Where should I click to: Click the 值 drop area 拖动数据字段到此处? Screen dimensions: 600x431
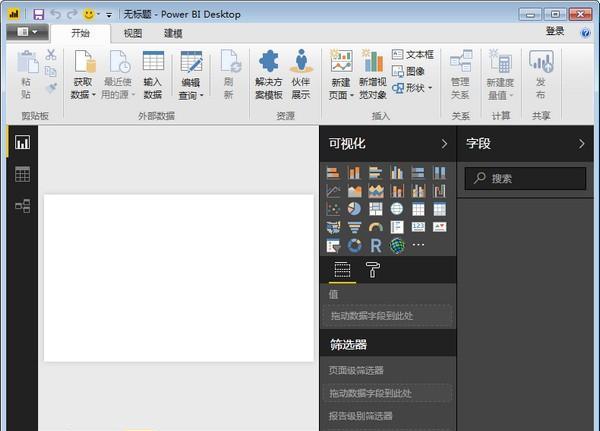coord(387,316)
